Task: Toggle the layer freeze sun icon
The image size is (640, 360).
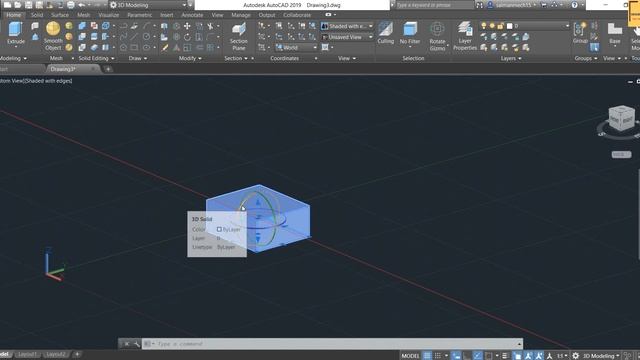Action: click(x=492, y=26)
